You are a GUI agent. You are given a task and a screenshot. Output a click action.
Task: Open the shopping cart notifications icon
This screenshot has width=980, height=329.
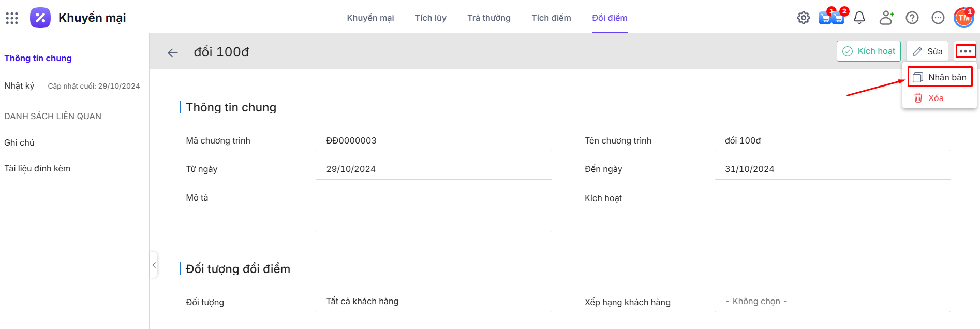[831, 18]
